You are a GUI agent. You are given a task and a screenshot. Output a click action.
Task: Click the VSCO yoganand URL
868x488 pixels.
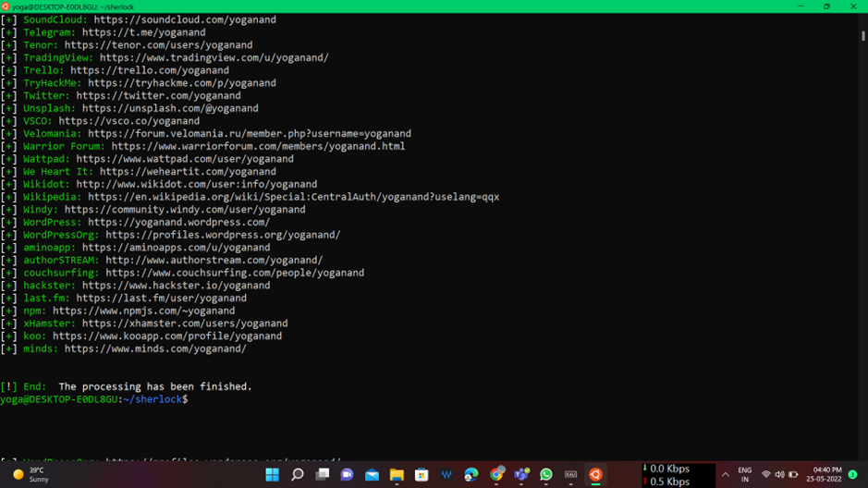point(129,121)
